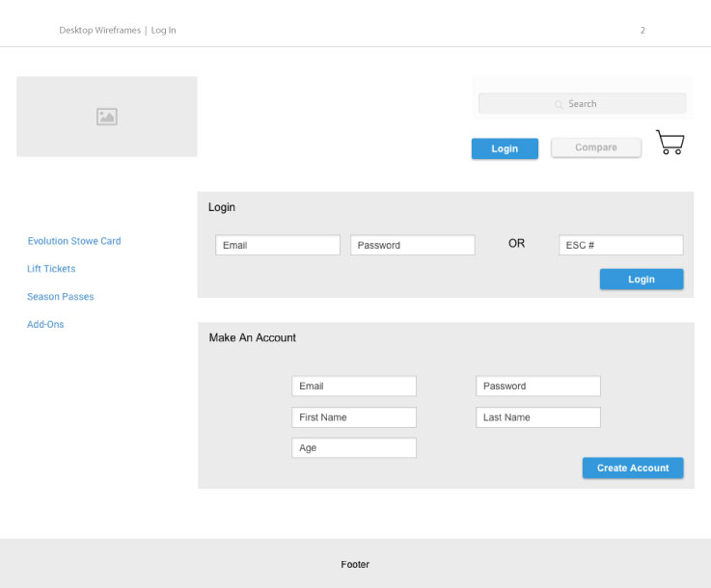The image size is (711, 588).
Task: Click the Age input field
Action: pyautogui.click(x=354, y=448)
